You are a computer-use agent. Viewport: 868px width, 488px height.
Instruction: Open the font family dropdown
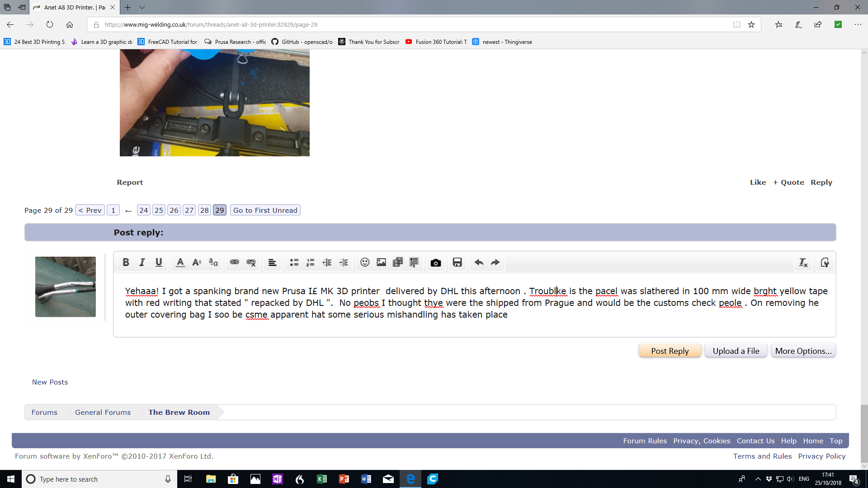click(x=213, y=263)
